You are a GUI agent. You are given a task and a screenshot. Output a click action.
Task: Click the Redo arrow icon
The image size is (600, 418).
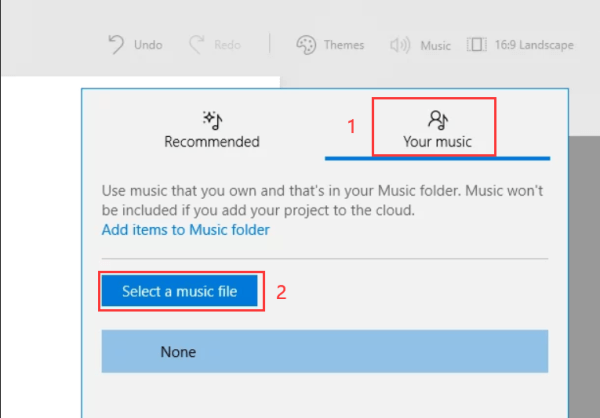197,44
